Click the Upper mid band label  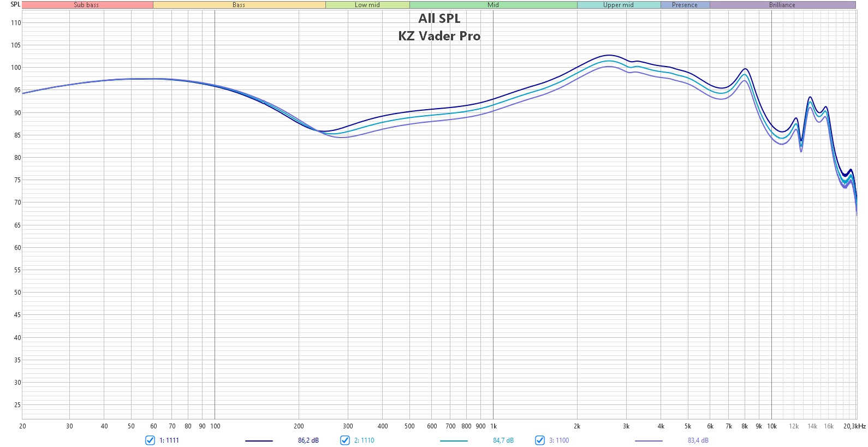pos(619,5)
